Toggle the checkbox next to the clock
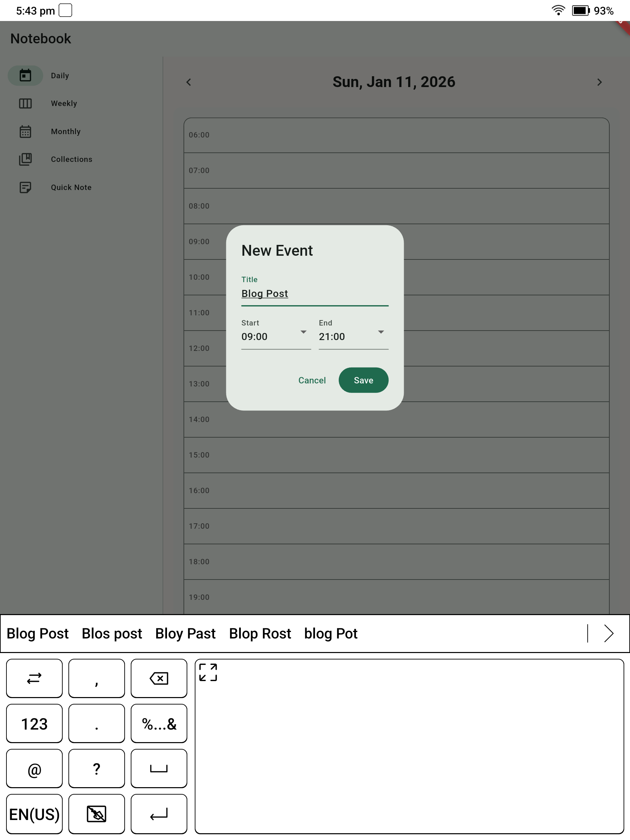Viewport: 630px width, 840px height. 66,10
